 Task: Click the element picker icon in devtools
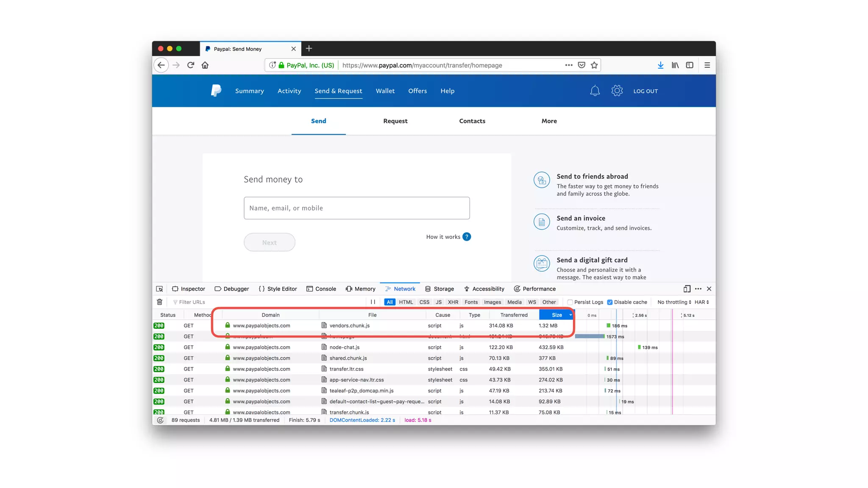[159, 289]
